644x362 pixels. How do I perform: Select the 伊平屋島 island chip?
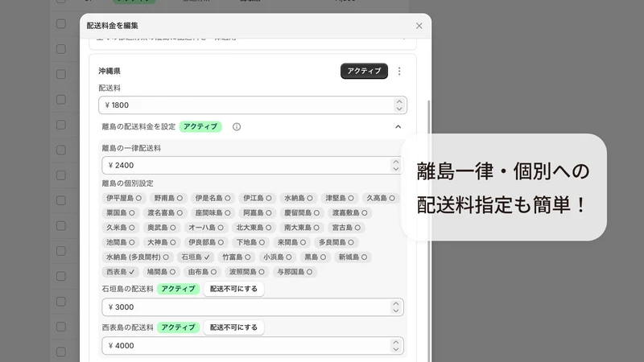tap(124, 198)
